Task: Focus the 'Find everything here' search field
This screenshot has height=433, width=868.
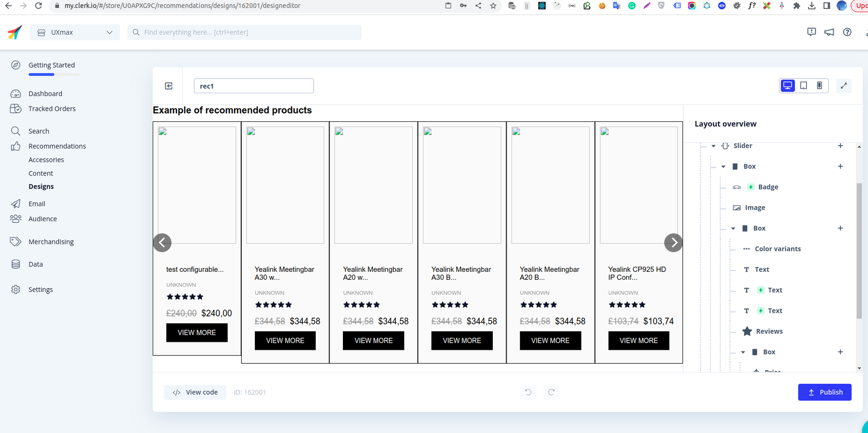Action: point(244,32)
